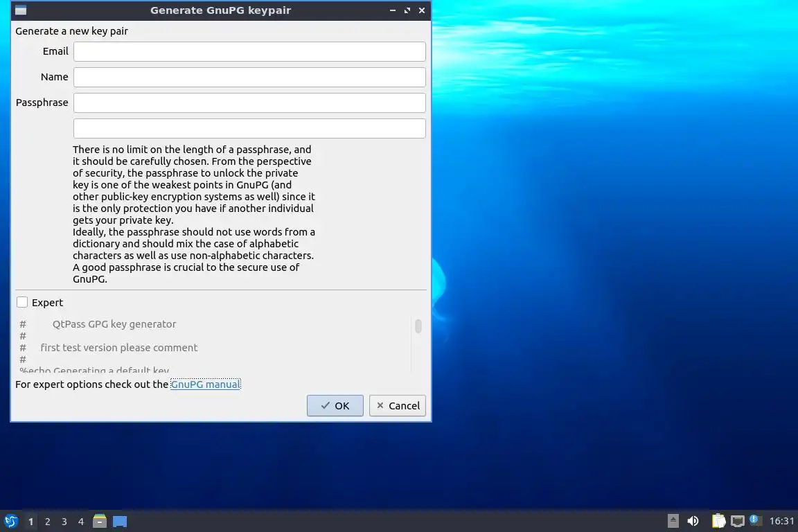Screen dimensions: 798x532
Task: Switch to virtual desktop 4
Action: [x=81, y=522]
